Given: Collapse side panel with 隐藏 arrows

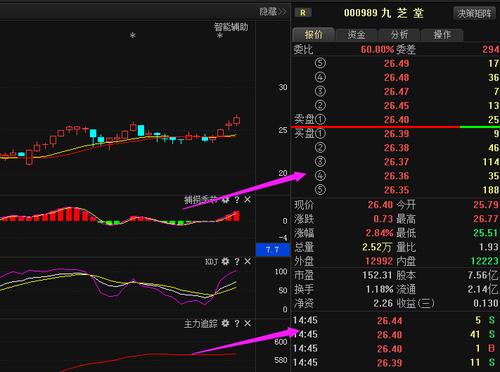Looking at the screenshot, I should (273, 12).
